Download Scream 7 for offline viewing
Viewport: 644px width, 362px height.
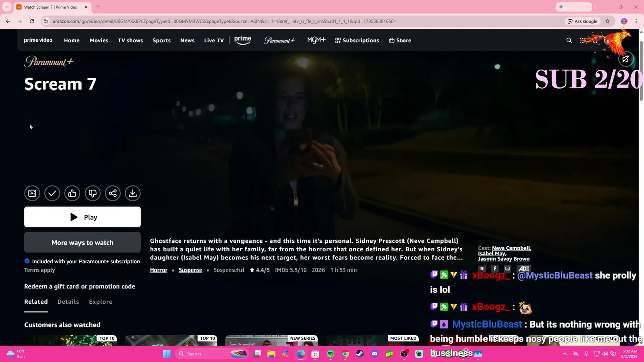pos(133,193)
